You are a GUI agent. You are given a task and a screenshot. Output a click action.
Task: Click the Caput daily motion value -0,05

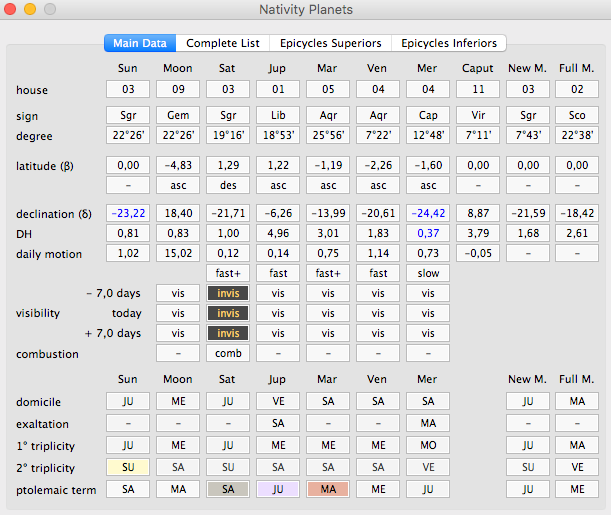pyautogui.click(x=478, y=253)
